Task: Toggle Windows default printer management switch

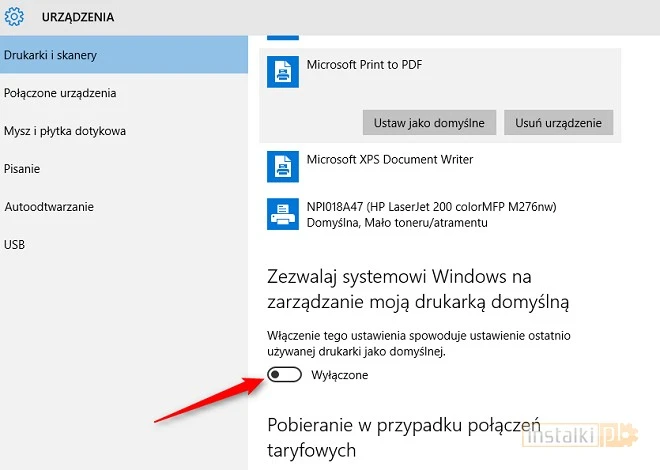Action: click(284, 375)
